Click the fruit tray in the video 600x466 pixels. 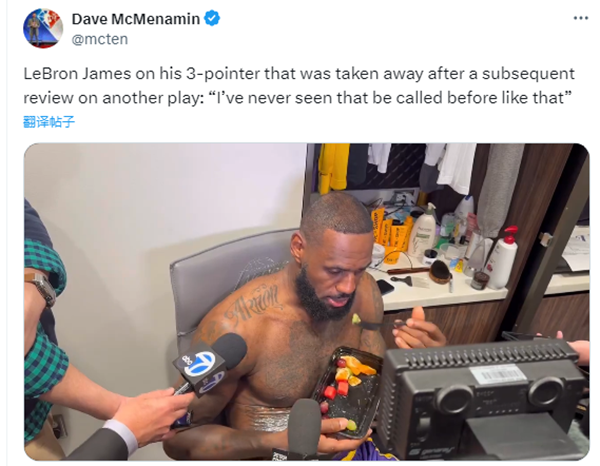346,390
